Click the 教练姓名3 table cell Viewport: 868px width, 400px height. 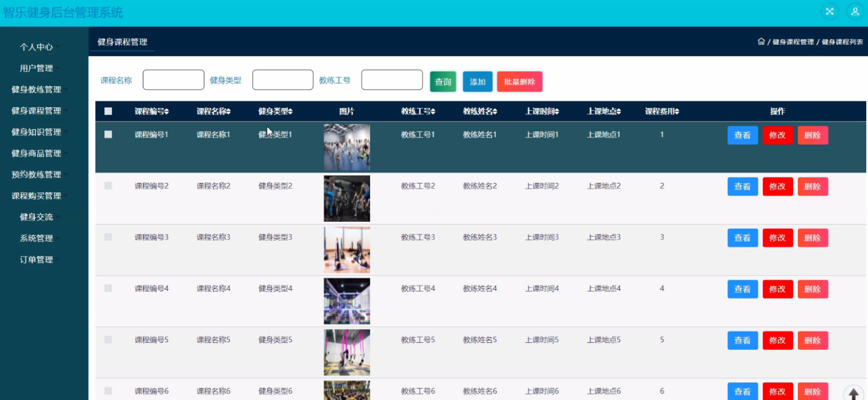[x=480, y=237]
